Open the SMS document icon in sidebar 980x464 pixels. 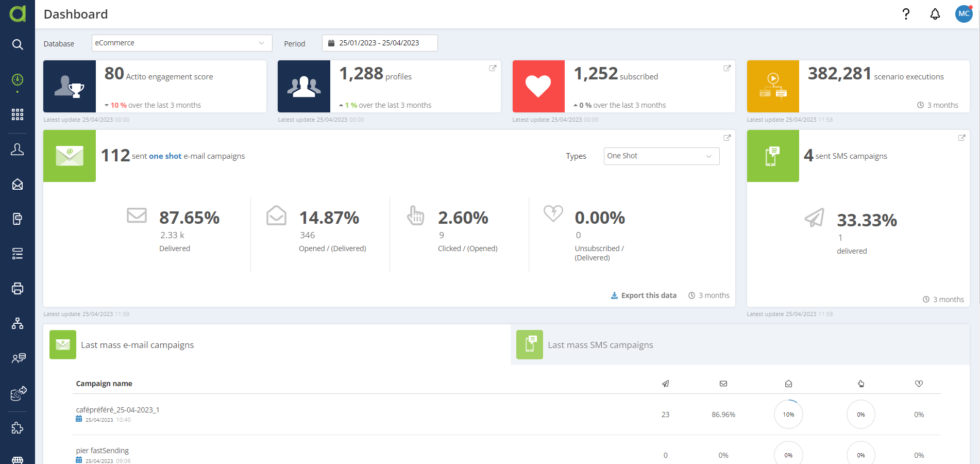[18, 219]
